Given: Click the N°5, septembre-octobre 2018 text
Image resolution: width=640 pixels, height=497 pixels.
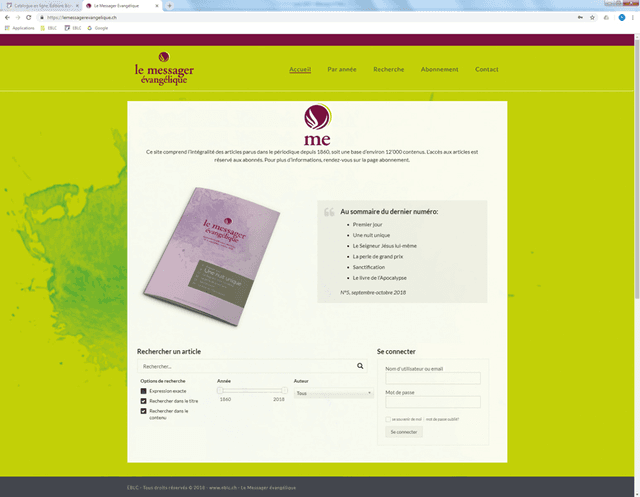Looking at the screenshot, I should click(x=373, y=293).
